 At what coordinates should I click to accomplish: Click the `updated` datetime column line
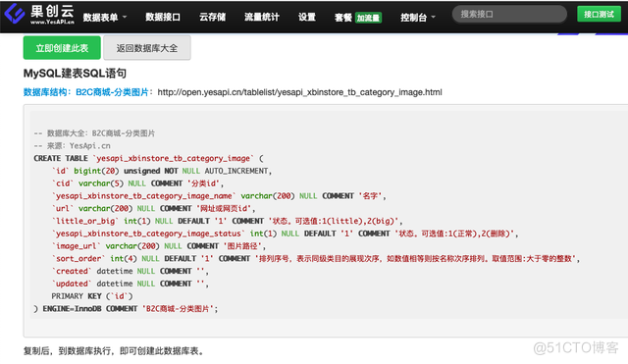pos(131,284)
